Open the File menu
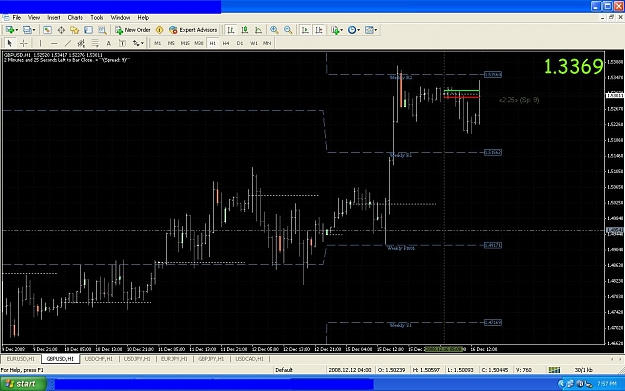The width and height of the screenshot is (625, 391). (x=17, y=18)
